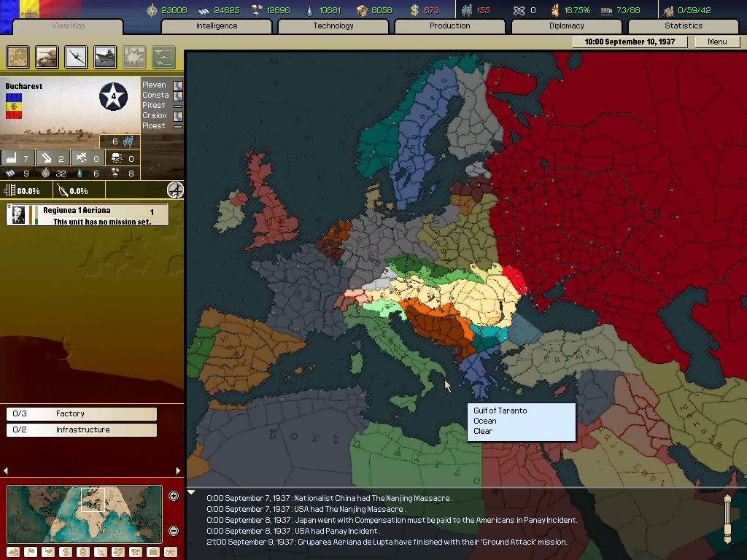Click the combat events map mode icon
Screen dimensions: 747x560
pyautogui.click(x=134, y=56)
